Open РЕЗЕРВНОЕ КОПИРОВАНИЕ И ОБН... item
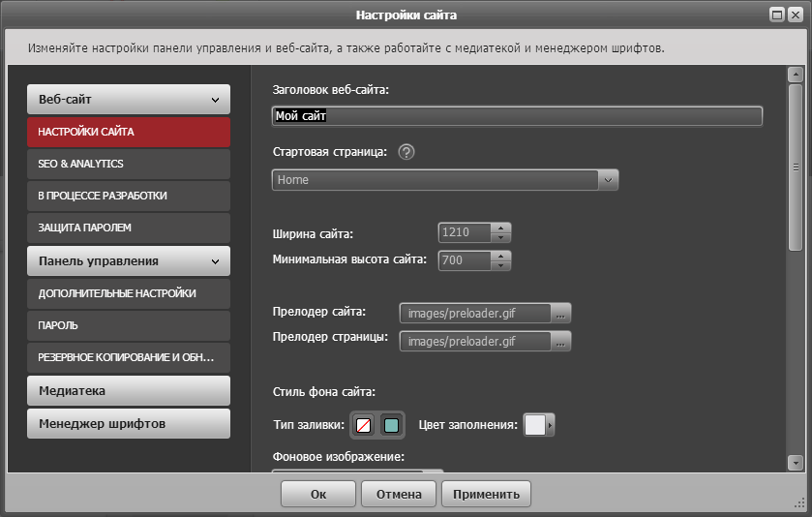 point(129,357)
